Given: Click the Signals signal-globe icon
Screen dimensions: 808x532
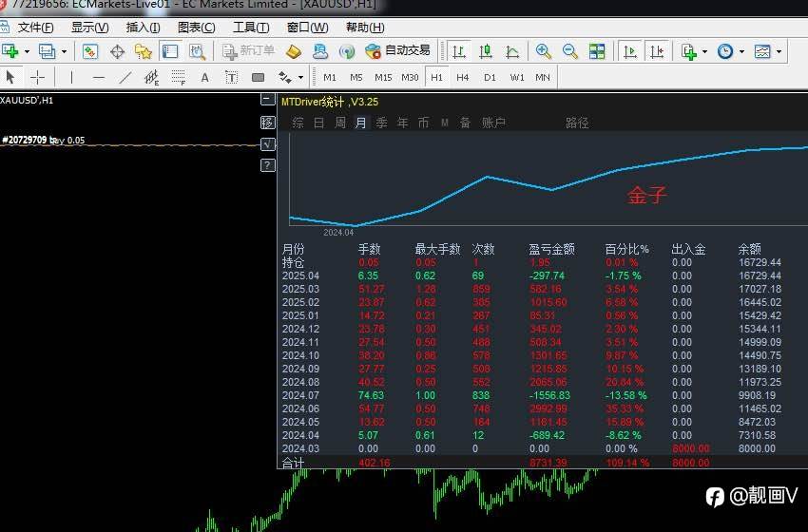Looking at the screenshot, I should click(347, 51).
